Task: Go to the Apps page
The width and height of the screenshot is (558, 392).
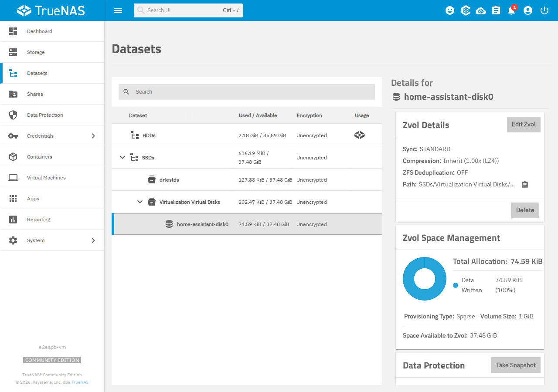Action: tap(52, 199)
